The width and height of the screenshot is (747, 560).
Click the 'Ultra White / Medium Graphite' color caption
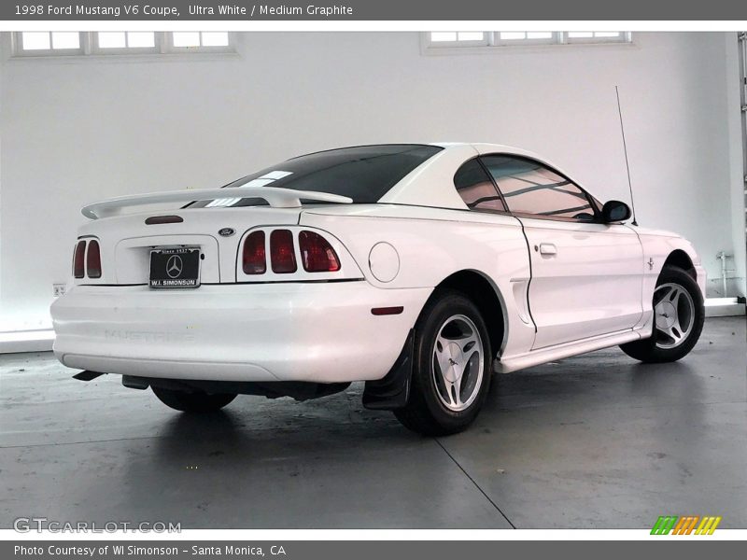271,10
